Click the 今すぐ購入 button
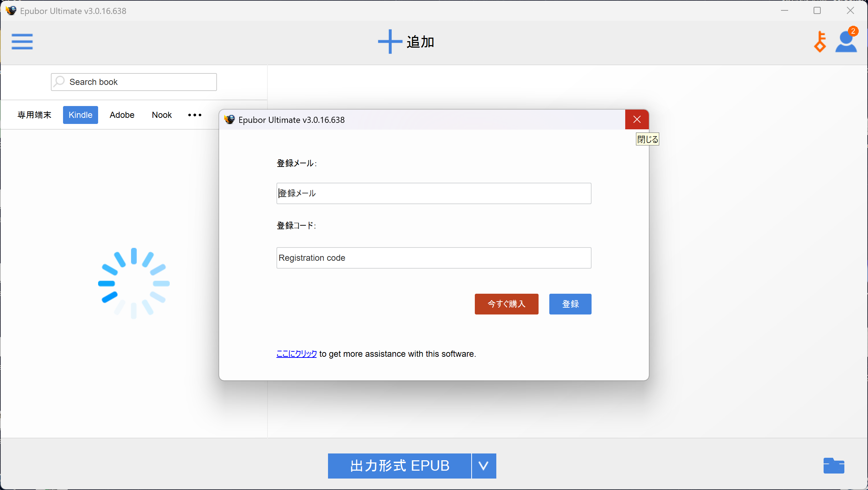This screenshot has width=868, height=490. tap(506, 304)
